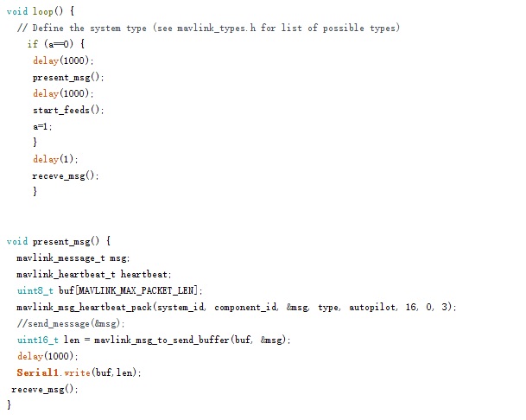Click void present_msg() function definition
The height and width of the screenshot is (420, 526).
(59, 241)
